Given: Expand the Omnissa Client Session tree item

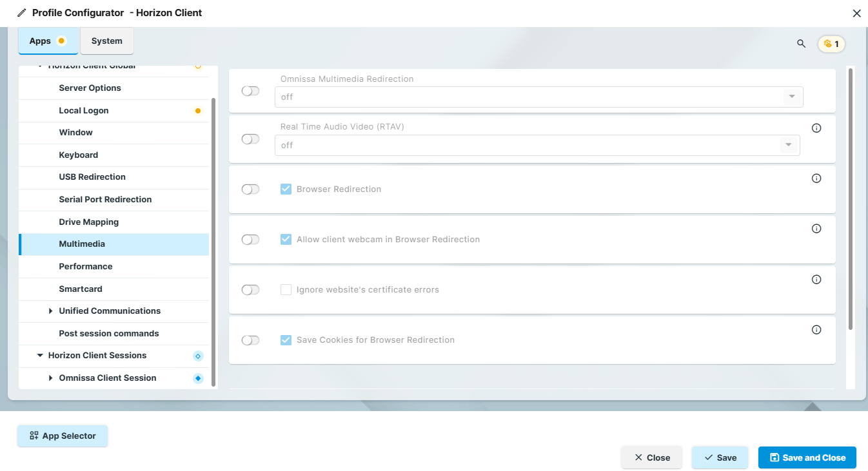Looking at the screenshot, I should [x=51, y=378].
